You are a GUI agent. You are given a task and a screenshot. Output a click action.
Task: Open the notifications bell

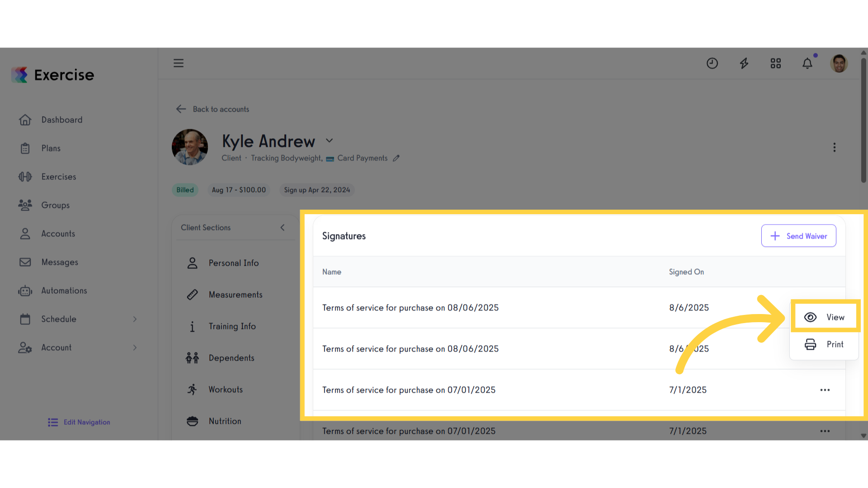807,63
